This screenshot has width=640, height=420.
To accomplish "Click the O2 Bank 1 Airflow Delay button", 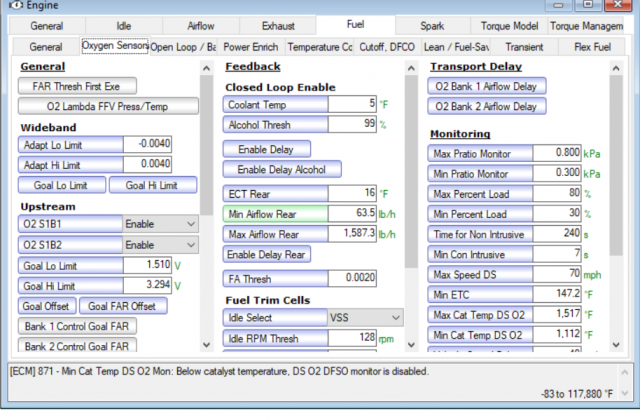I will (x=487, y=86).
